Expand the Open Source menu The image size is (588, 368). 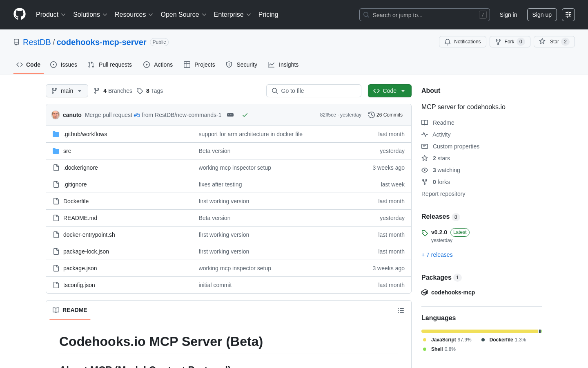[183, 15]
